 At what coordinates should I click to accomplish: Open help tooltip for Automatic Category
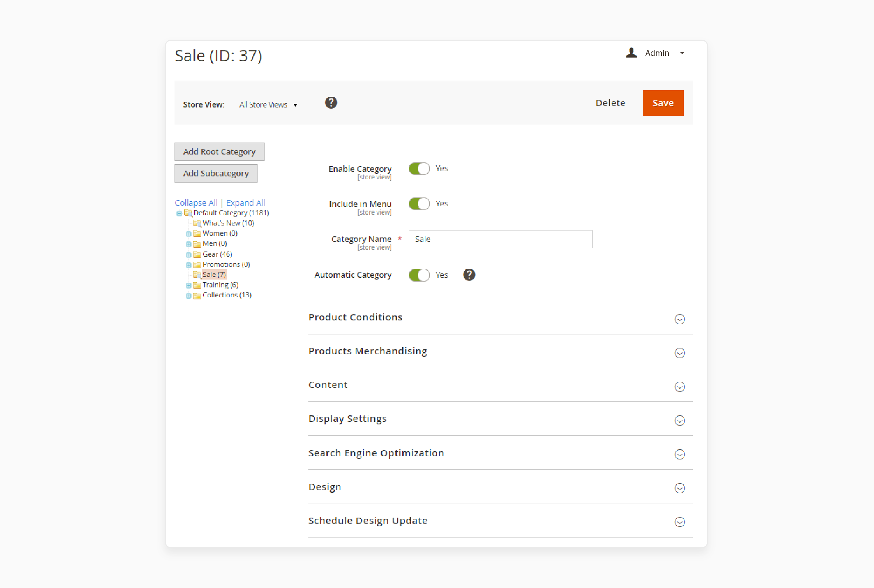[469, 275]
